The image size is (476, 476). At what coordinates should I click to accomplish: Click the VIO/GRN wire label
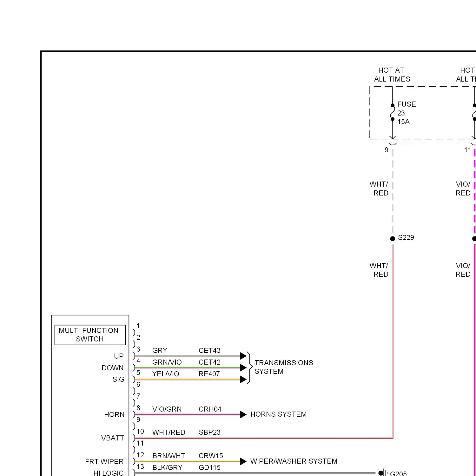167,409
